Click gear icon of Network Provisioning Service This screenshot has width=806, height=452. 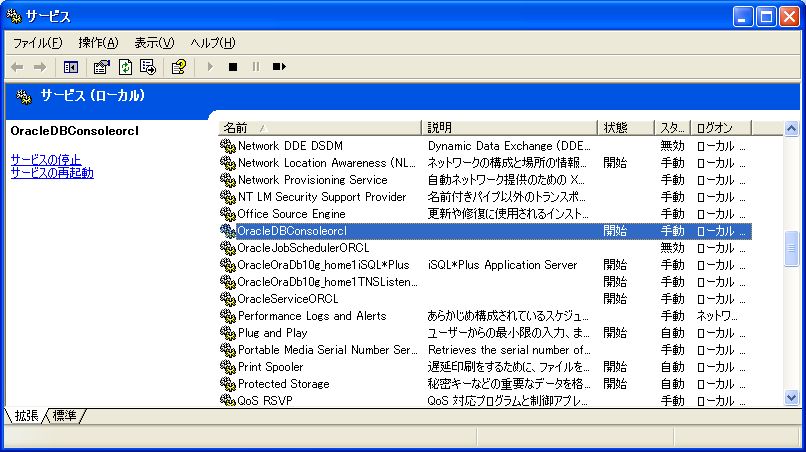[227, 180]
